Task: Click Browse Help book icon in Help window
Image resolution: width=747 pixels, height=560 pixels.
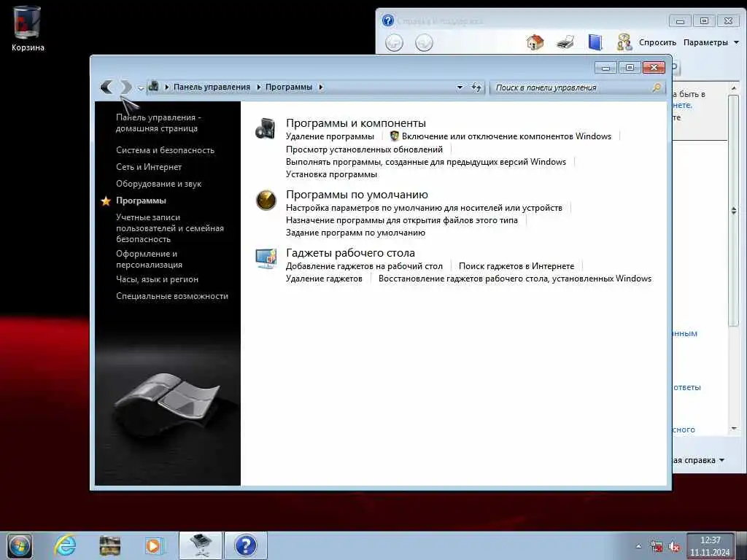Action: 595,42
